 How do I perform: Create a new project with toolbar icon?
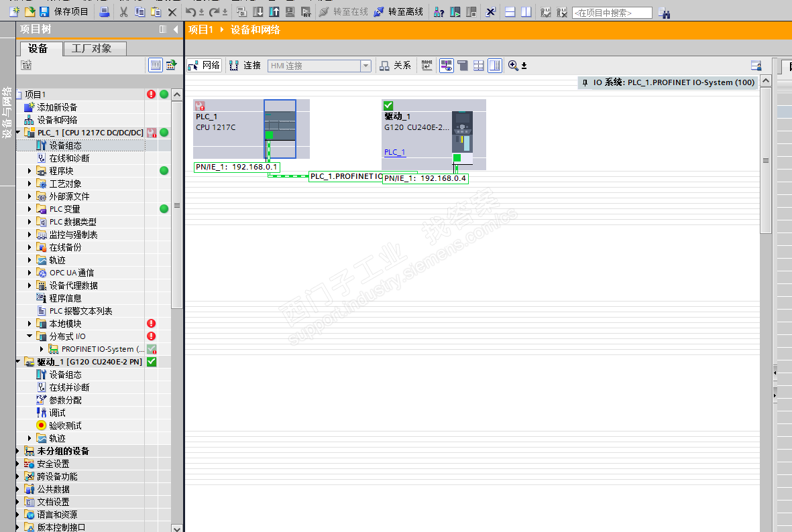pyautogui.click(x=14, y=11)
